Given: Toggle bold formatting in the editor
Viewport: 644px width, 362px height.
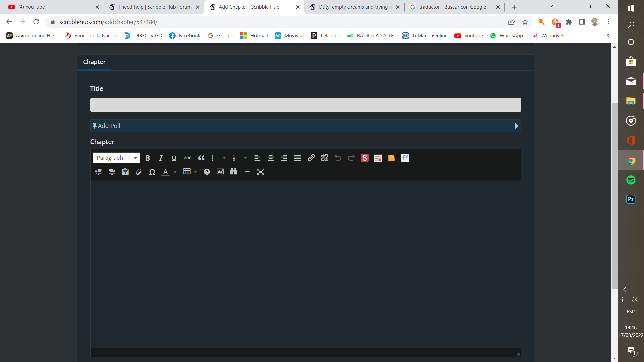Looking at the screenshot, I should [148, 158].
